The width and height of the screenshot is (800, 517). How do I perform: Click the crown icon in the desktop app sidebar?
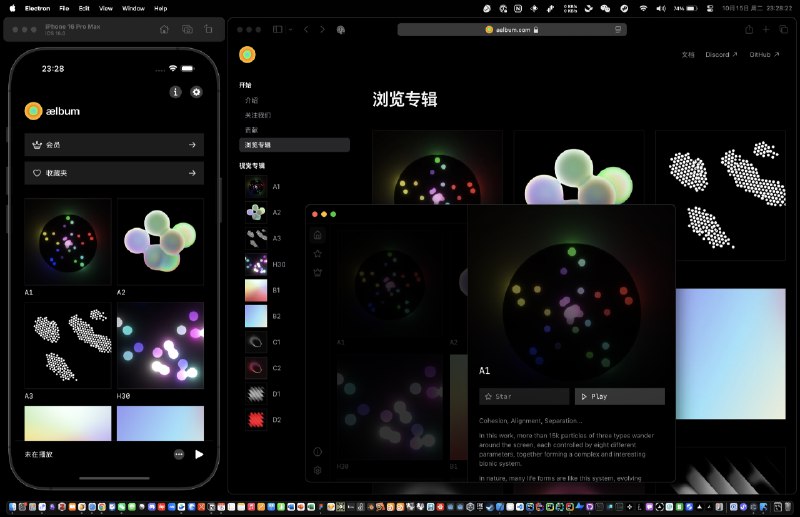[x=317, y=273]
